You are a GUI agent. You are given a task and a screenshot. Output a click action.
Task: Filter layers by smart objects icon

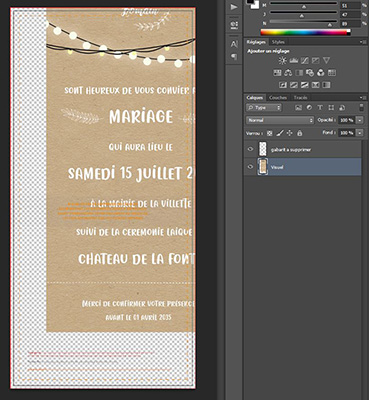click(x=342, y=108)
